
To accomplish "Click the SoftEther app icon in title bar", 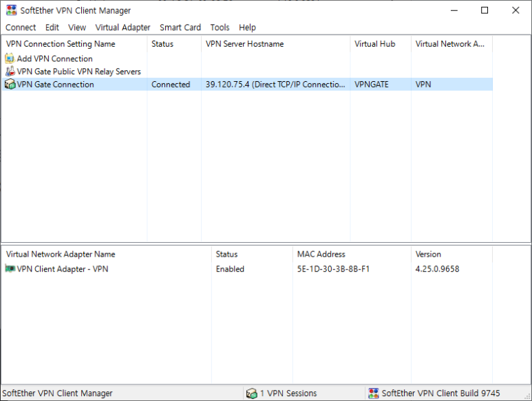I will 11,10.
